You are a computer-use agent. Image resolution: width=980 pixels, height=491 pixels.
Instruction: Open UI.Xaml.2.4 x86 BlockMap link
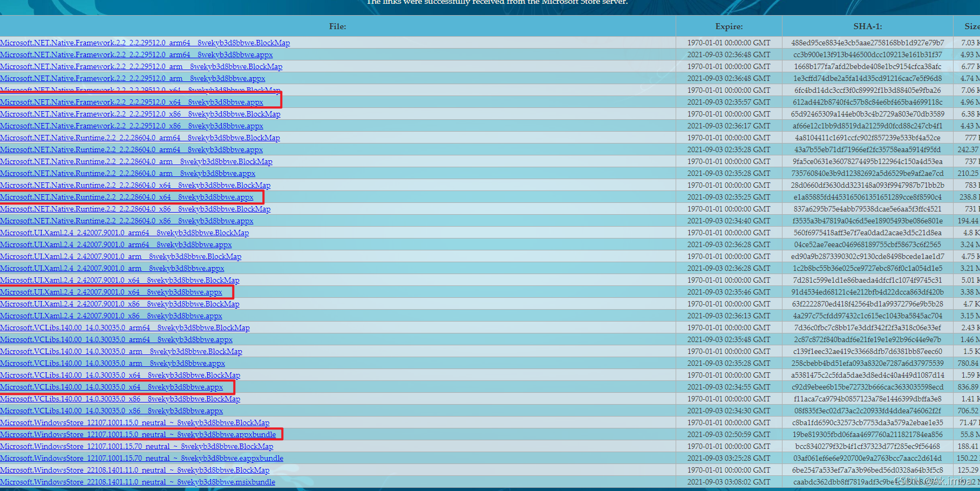point(120,304)
